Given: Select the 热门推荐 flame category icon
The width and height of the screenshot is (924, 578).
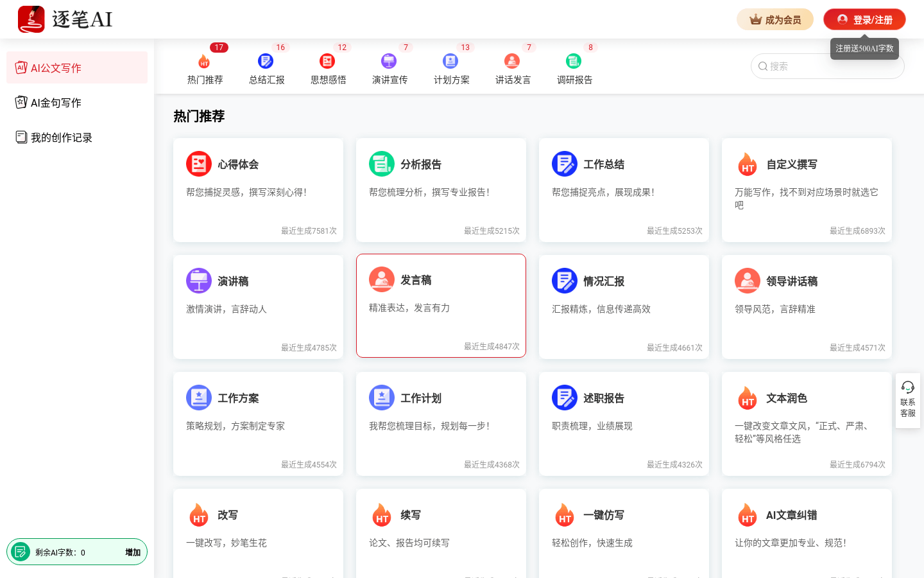Looking at the screenshot, I should pos(205,61).
